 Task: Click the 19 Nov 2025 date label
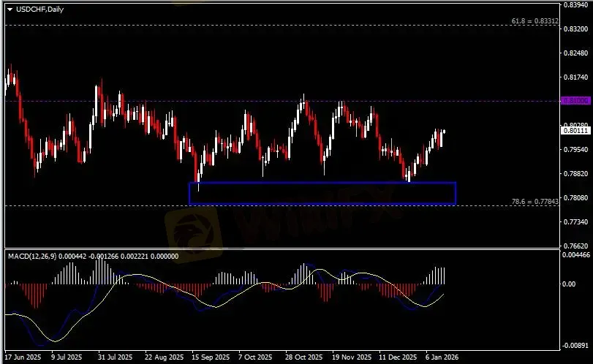point(352,357)
